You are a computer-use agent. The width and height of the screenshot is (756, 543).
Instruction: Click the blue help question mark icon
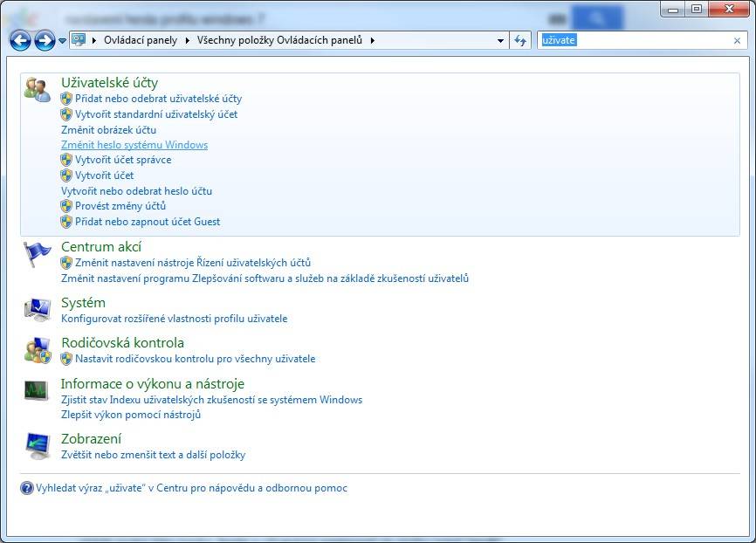coord(27,488)
